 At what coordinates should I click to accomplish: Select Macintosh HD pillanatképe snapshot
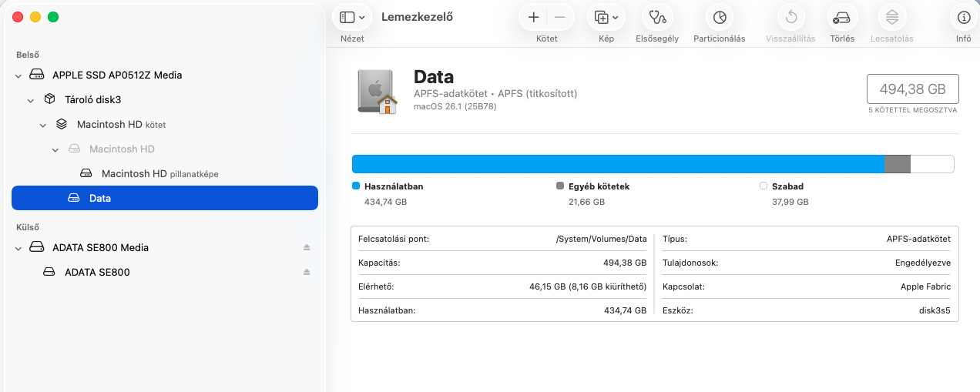click(165, 173)
